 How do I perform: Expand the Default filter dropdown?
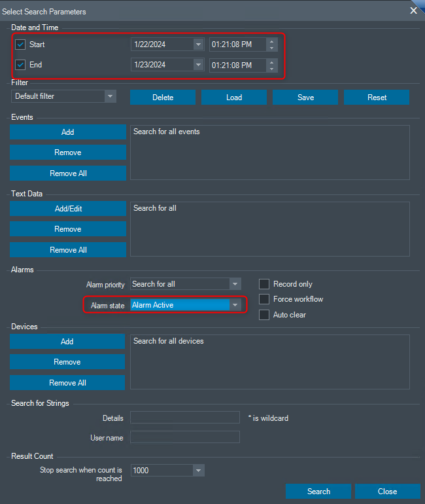(x=110, y=96)
